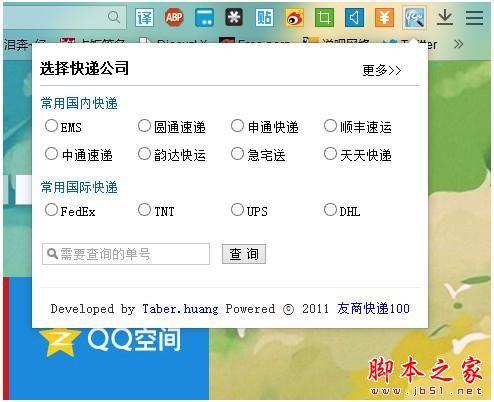The height and width of the screenshot is (402, 494).
Task: Click the orange yen ¥ extension icon
Action: point(384,17)
